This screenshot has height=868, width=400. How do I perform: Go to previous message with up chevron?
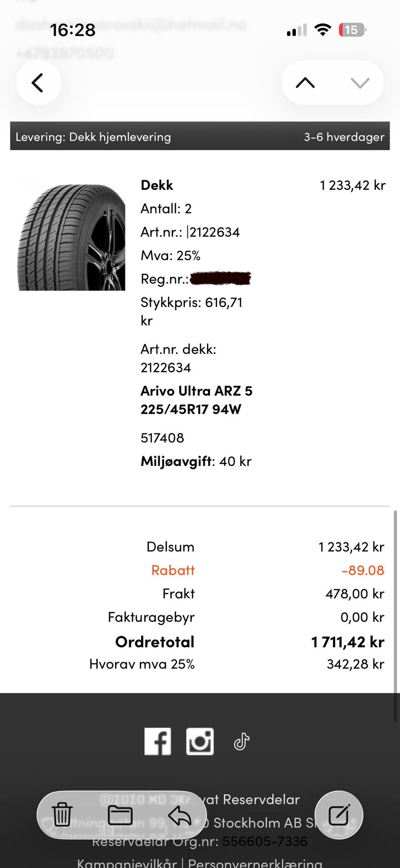tap(305, 83)
